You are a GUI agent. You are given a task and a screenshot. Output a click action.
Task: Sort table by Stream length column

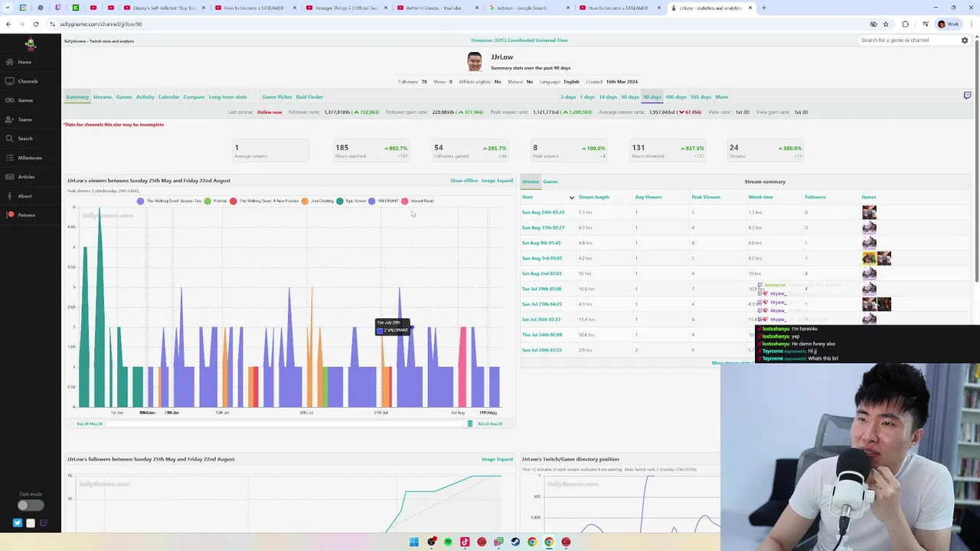coord(594,197)
